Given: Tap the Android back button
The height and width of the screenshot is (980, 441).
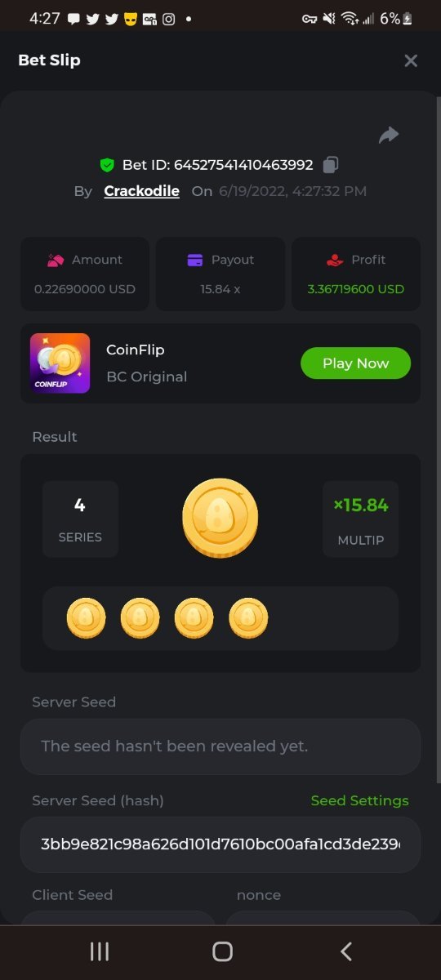Looking at the screenshot, I should coord(346,951).
